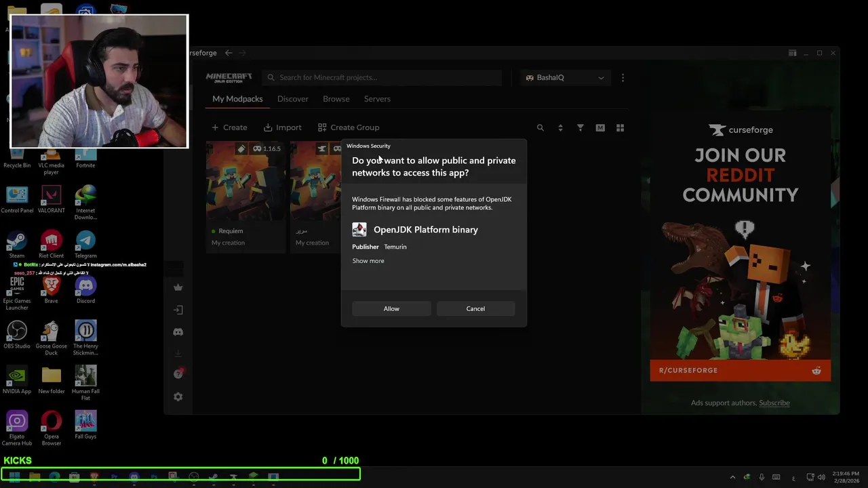Switch to grid view of modpacks
868x488 pixels.
620,127
